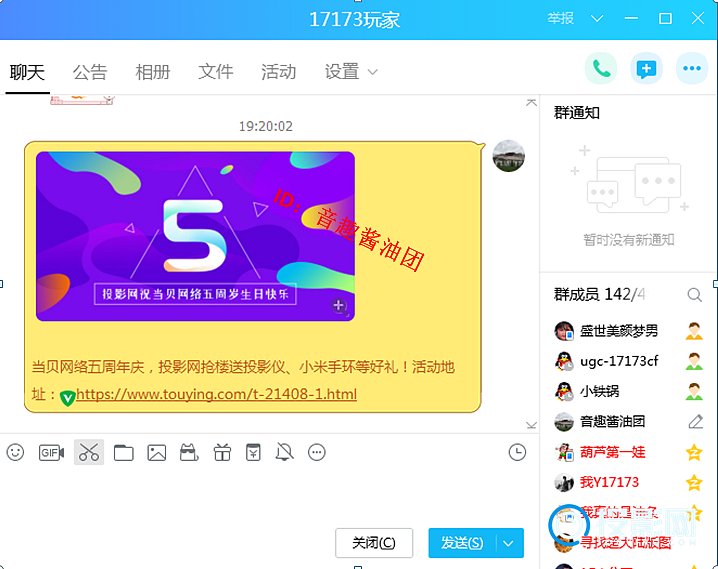Viewport: 718px width, 569px height.
Task: Open the anniversary banner image thumbnail
Action: pos(195,236)
